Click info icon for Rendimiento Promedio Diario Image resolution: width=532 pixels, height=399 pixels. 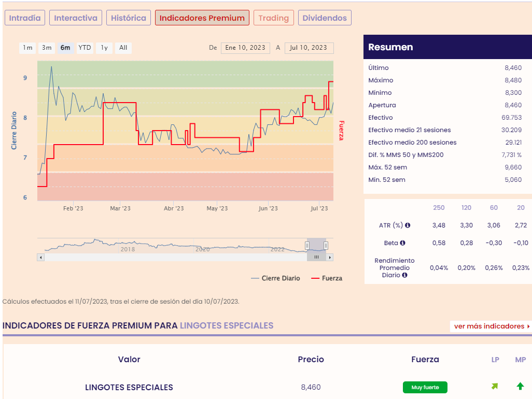click(x=404, y=275)
